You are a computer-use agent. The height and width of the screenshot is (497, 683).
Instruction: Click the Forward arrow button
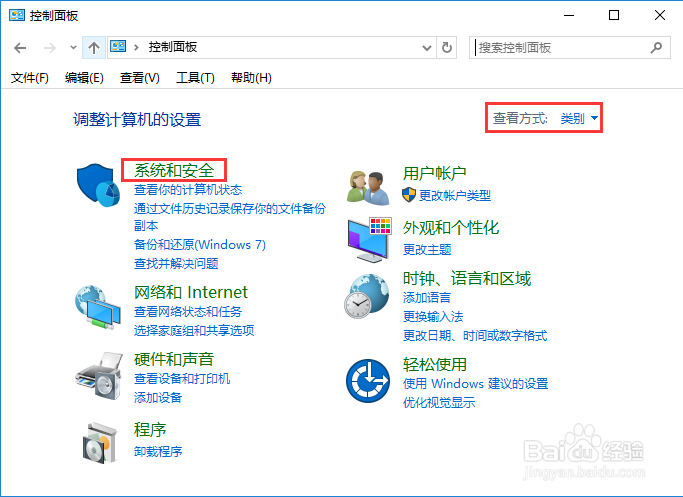tap(50, 47)
